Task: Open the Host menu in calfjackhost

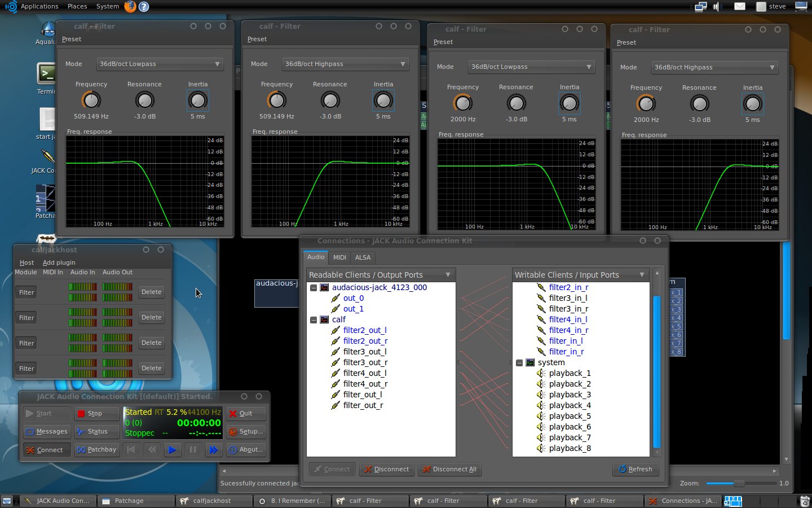Action: [27, 262]
